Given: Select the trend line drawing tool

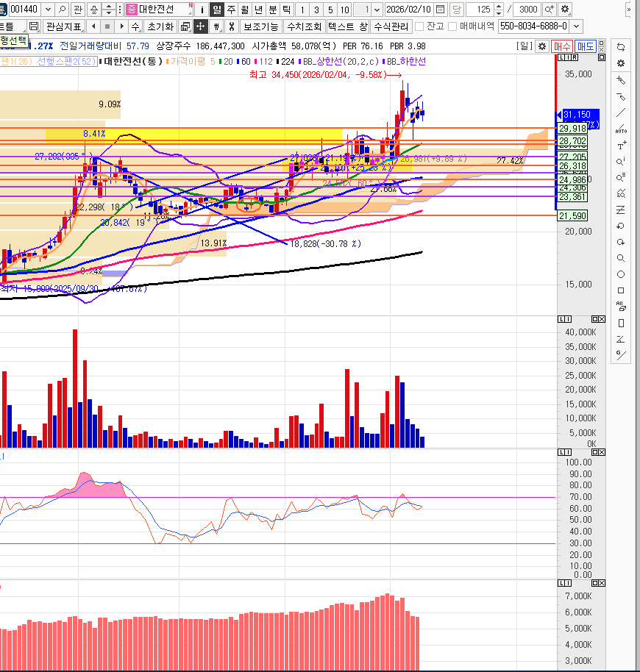Looking at the screenshot, I should pyautogui.click(x=622, y=112).
